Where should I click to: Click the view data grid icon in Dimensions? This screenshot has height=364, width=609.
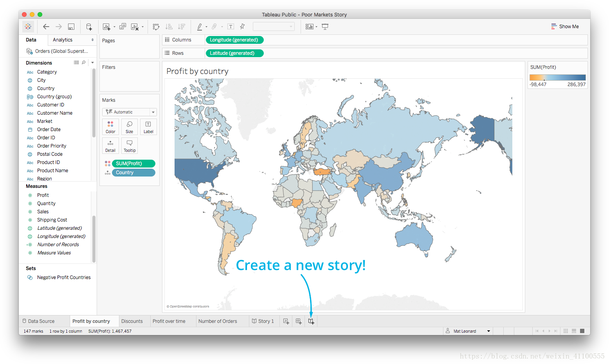(x=76, y=63)
